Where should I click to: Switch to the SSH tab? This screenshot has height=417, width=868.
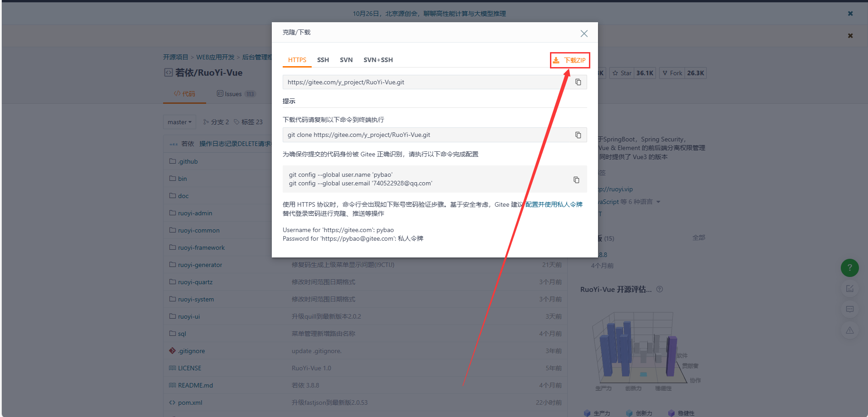click(323, 60)
